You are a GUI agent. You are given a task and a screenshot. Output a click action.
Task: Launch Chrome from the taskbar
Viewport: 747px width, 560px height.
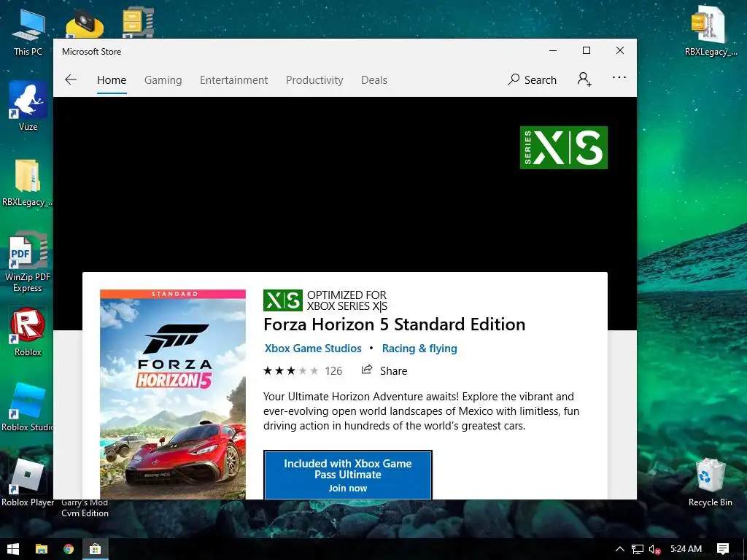[69, 549]
